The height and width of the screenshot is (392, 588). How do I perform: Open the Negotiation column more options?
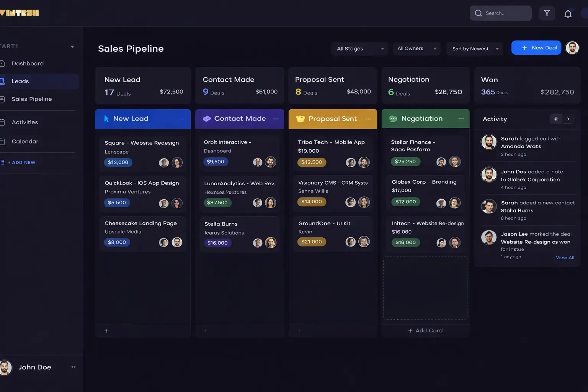[461, 119]
